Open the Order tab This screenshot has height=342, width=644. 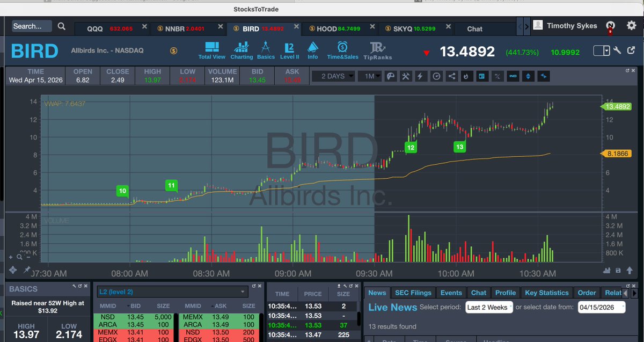587,293
